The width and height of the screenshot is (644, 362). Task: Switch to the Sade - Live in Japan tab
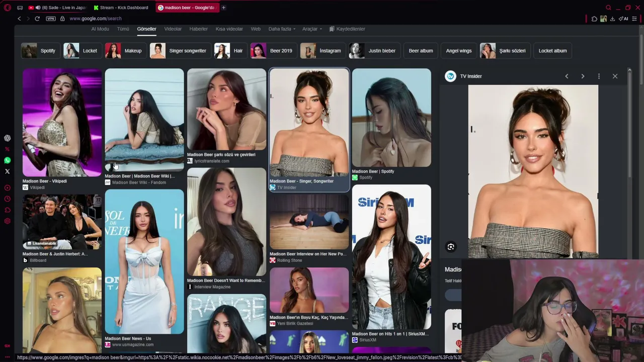coord(58,8)
